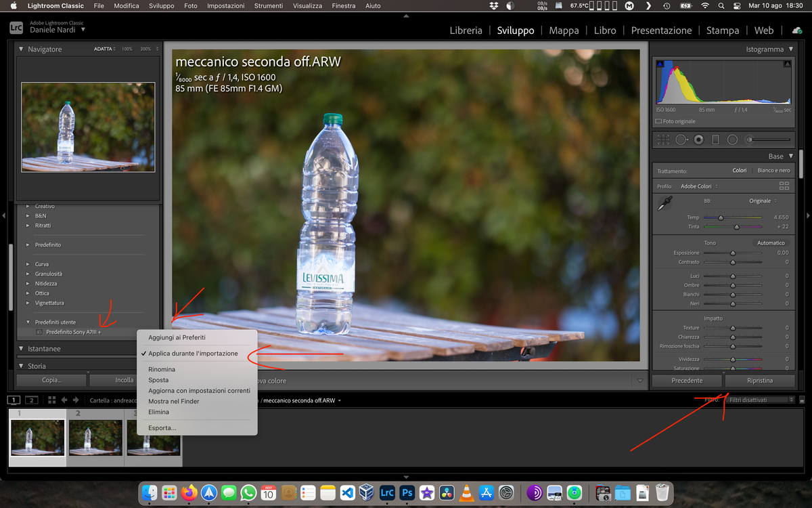
Task: Toggle the Foto originale checkbox
Action: point(658,121)
